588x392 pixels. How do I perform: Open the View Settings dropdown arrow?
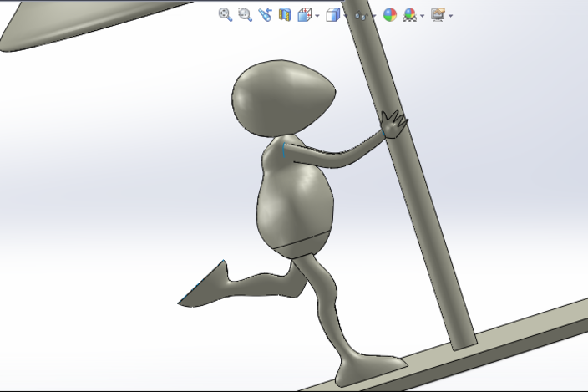pos(451,16)
